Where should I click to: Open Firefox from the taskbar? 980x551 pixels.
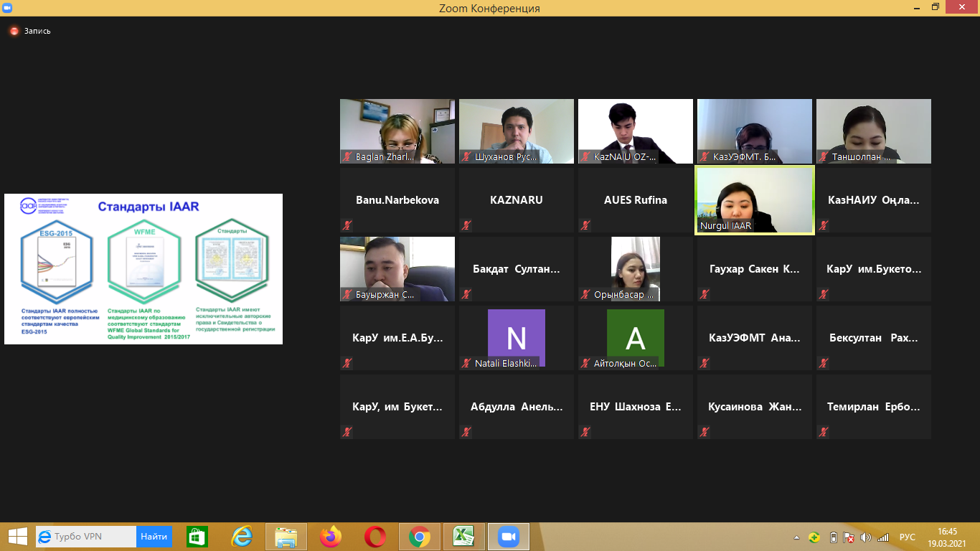pyautogui.click(x=331, y=537)
